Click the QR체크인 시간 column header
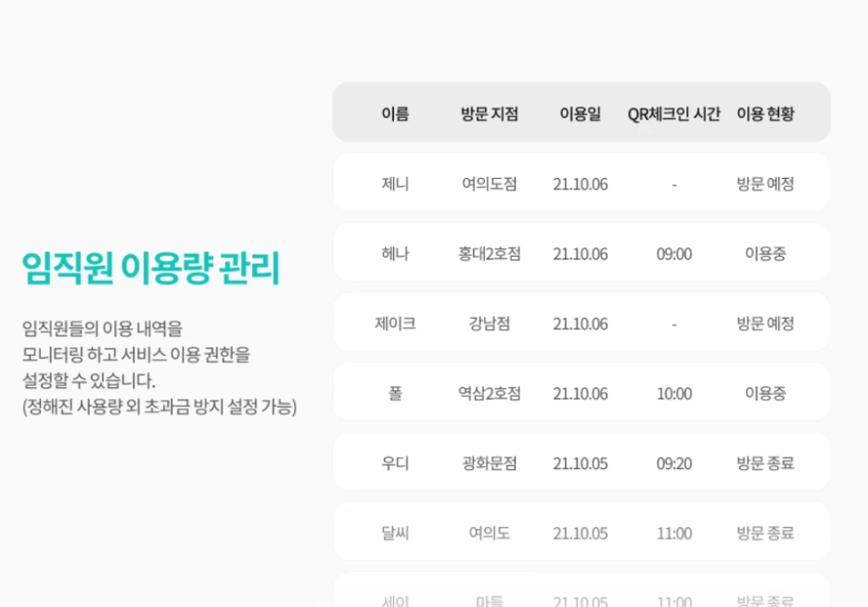The image size is (868, 607). pyautogui.click(x=673, y=114)
